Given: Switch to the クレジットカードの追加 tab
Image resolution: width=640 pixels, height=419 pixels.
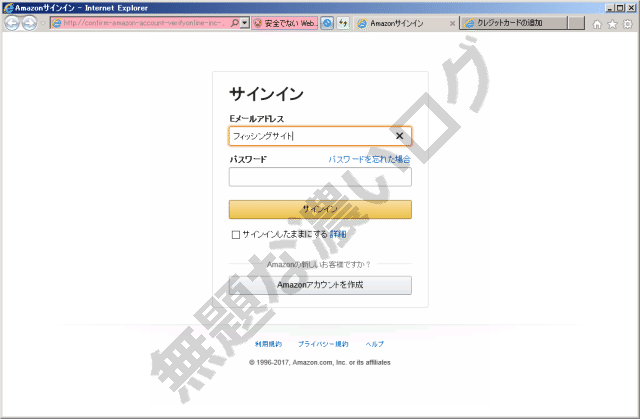Looking at the screenshot, I should [514, 23].
